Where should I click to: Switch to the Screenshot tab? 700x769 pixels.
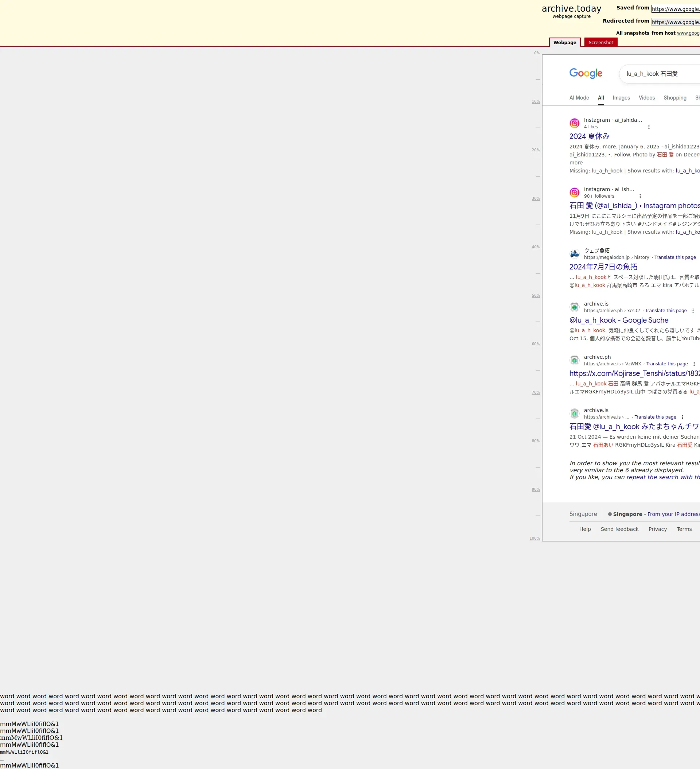click(600, 43)
